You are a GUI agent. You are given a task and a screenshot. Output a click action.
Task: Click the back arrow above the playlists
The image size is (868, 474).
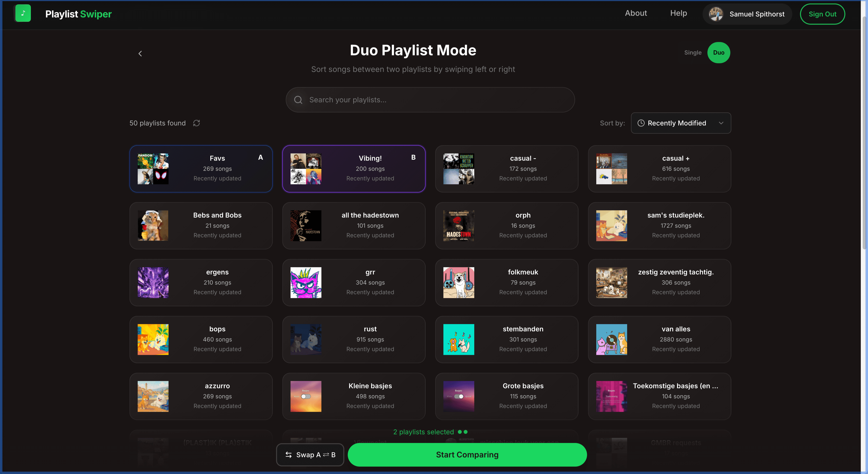pos(140,53)
